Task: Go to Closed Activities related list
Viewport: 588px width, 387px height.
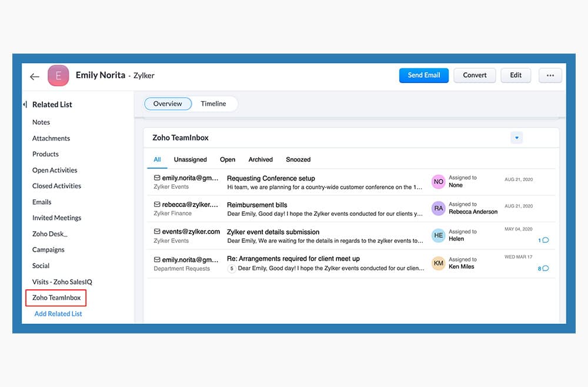Action: 56,186
